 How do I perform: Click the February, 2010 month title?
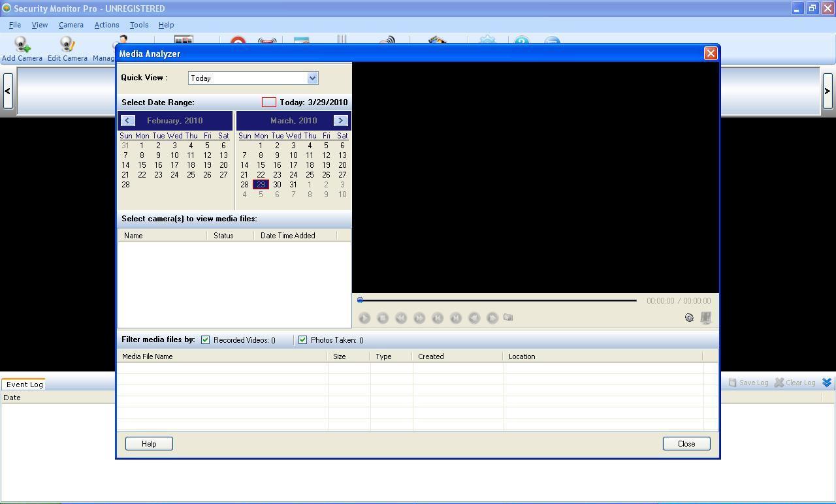(174, 121)
